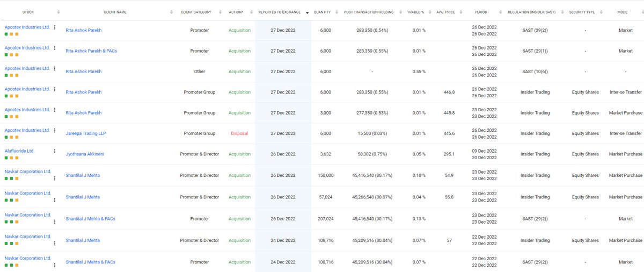Click SAST (10(6)) regulation cell

[x=535, y=71]
